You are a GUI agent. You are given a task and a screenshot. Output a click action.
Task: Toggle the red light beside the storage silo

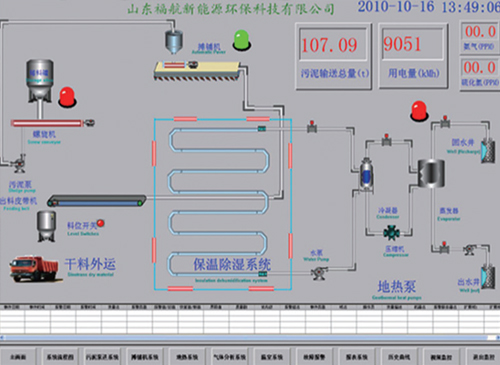click(x=67, y=97)
